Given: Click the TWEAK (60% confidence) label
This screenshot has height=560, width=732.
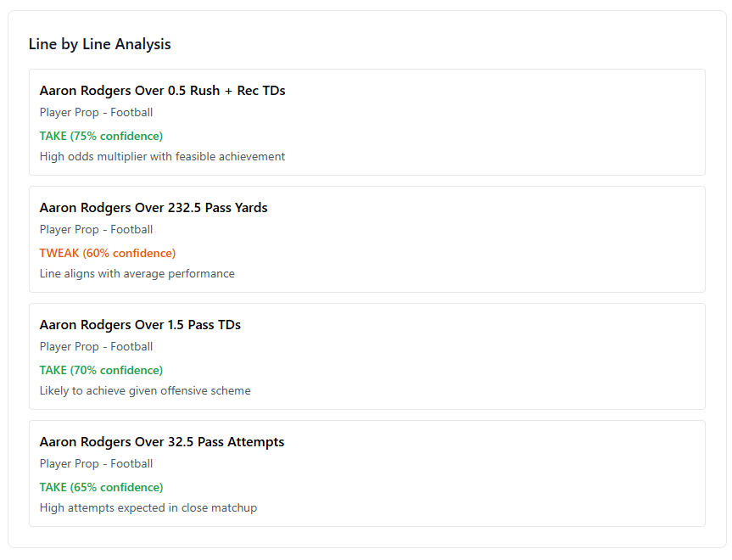Looking at the screenshot, I should point(108,253).
